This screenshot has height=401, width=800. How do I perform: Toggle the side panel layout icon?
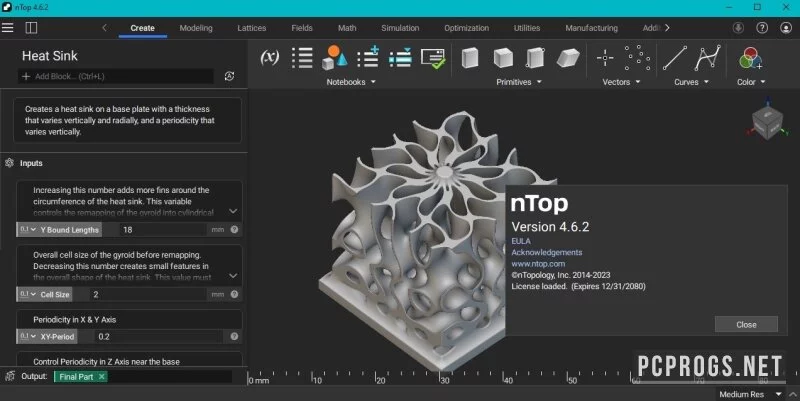(31, 28)
